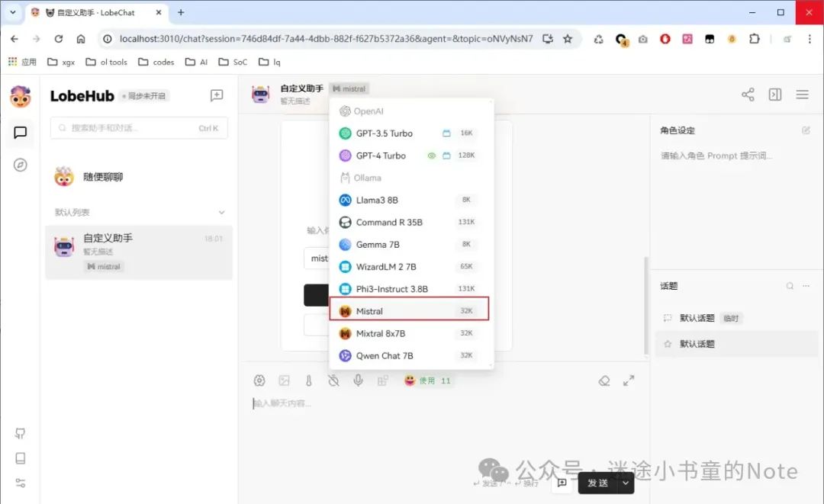Image resolution: width=824 pixels, height=504 pixels.
Task: Create a new assistant with plus-chat icon
Action: tap(217, 95)
